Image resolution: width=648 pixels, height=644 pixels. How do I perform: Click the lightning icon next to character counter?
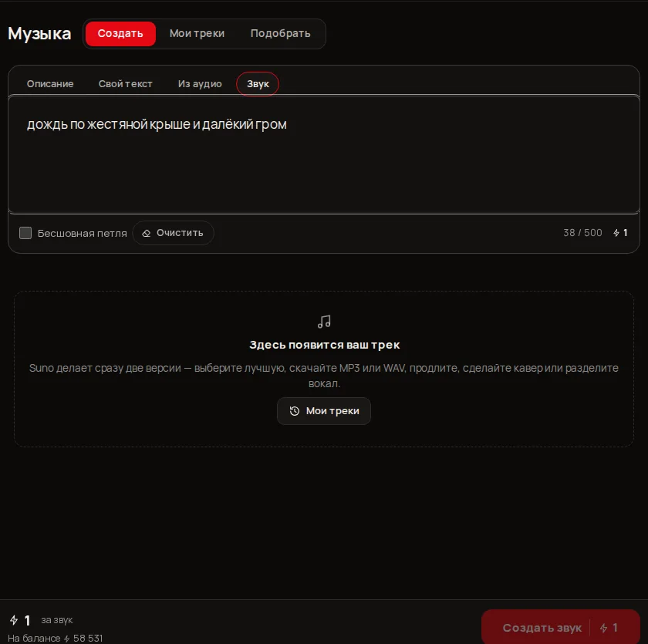pyautogui.click(x=616, y=233)
